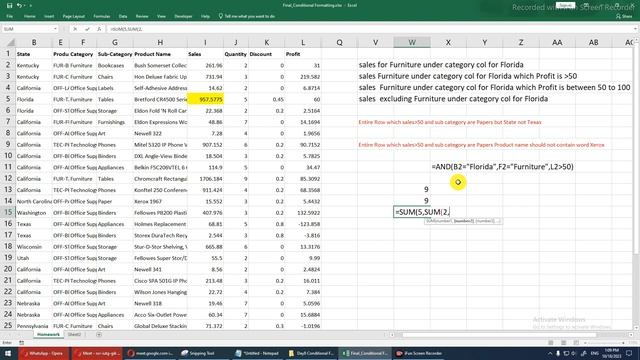640x360 pixels.
Task: Open the notification center icon
Action: [629, 353]
